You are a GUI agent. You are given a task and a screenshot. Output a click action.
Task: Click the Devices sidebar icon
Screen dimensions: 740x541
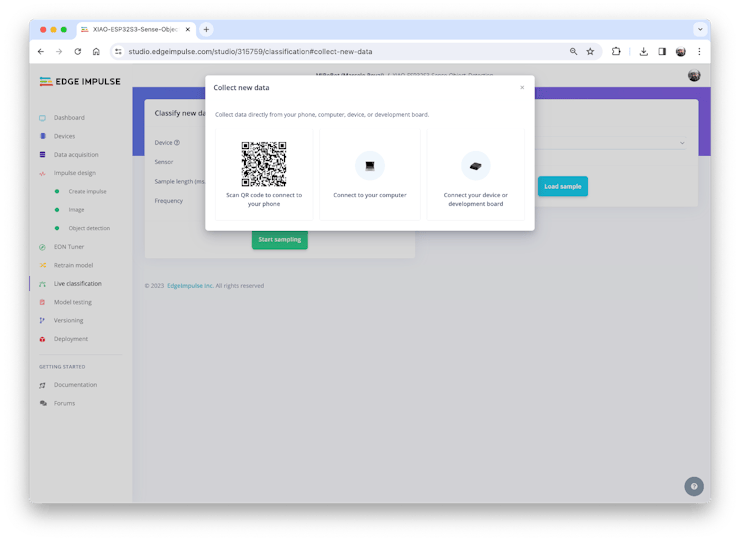(x=42, y=136)
